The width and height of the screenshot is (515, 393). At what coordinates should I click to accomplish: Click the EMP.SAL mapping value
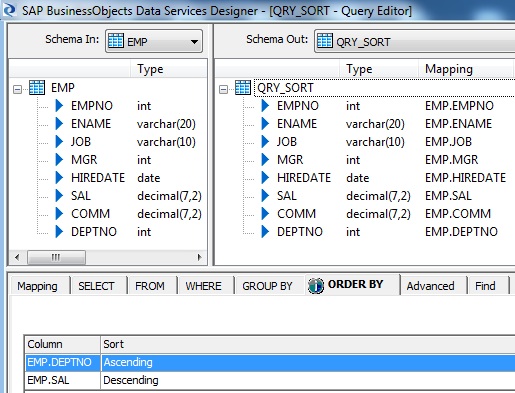pyautogui.click(x=448, y=196)
